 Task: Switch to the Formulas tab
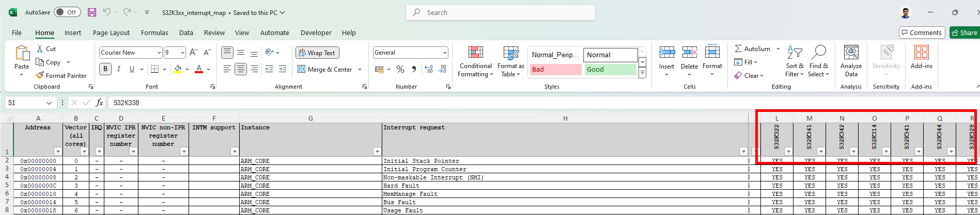[x=154, y=32]
